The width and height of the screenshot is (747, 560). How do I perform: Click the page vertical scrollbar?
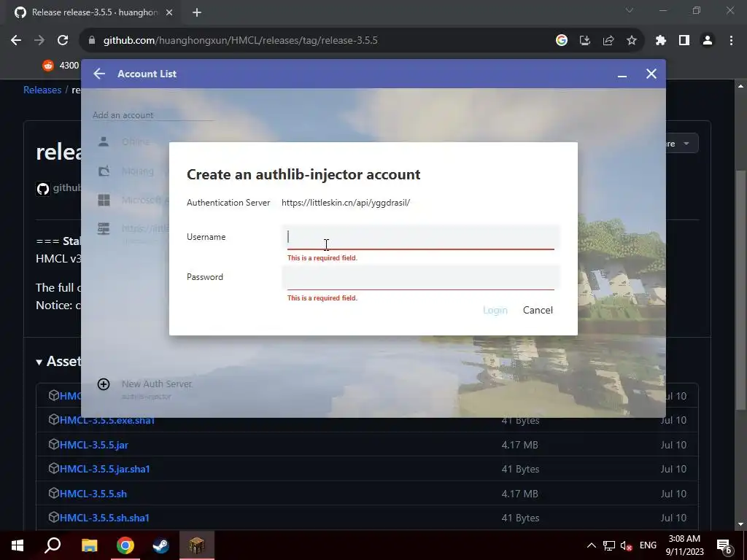point(740,290)
